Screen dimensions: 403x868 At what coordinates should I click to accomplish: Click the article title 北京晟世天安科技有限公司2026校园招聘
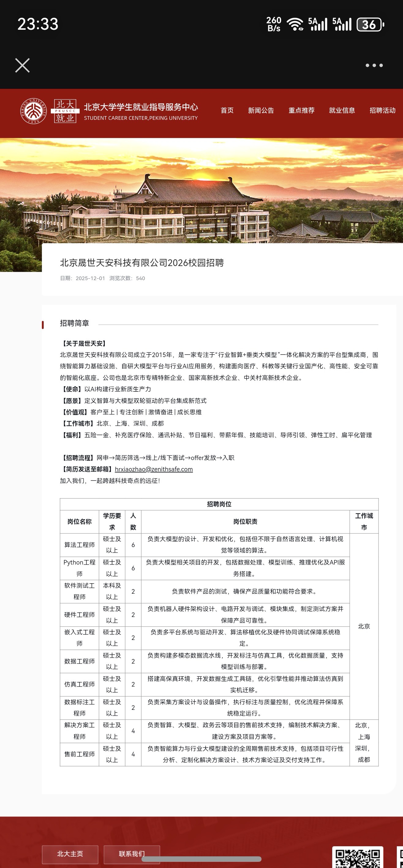(x=142, y=262)
